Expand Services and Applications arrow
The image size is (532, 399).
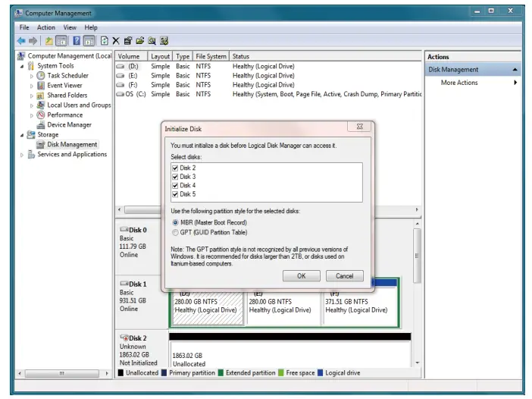[x=22, y=155]
